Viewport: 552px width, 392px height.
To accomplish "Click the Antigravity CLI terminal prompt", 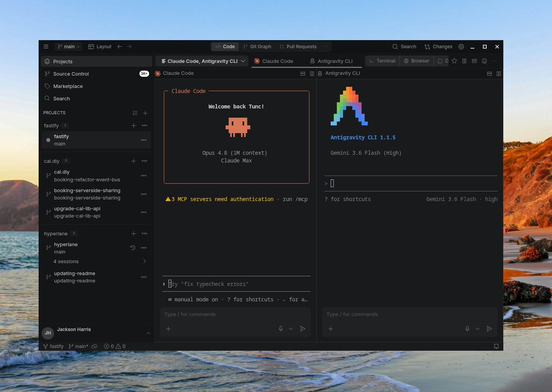I will [411, 183].
